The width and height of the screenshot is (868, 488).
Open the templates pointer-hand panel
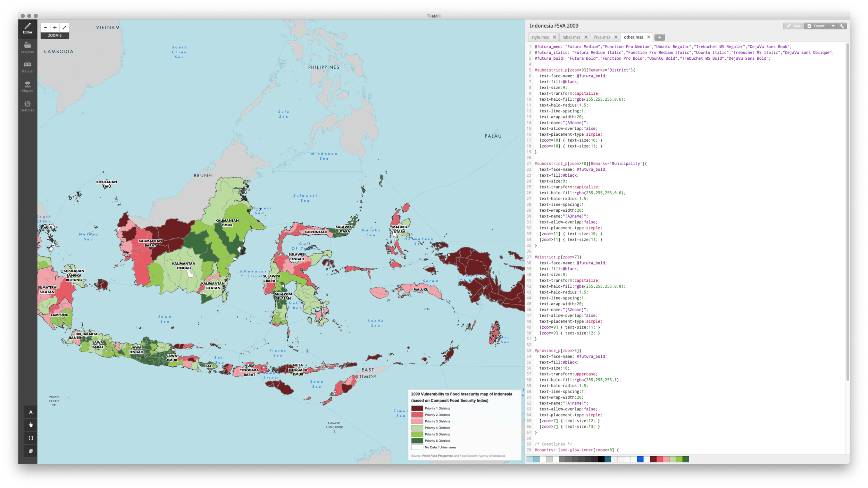(31, 425)
